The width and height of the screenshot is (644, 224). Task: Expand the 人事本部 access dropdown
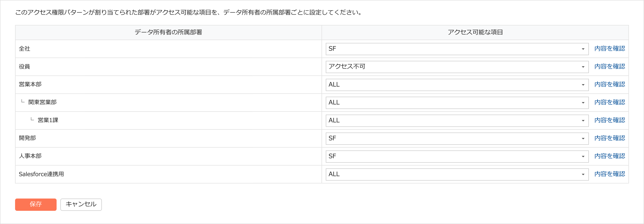[x=457, y=157]
